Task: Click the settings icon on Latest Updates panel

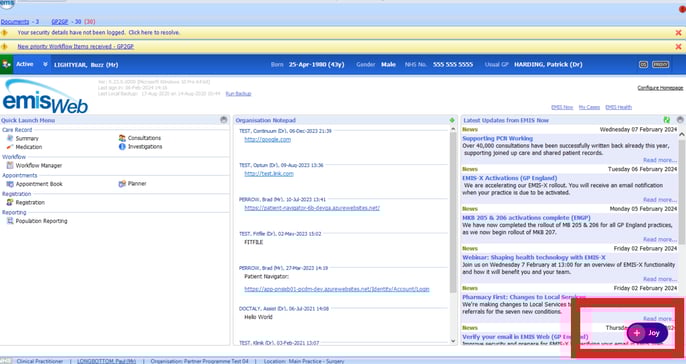Action: tap(680, 120)
